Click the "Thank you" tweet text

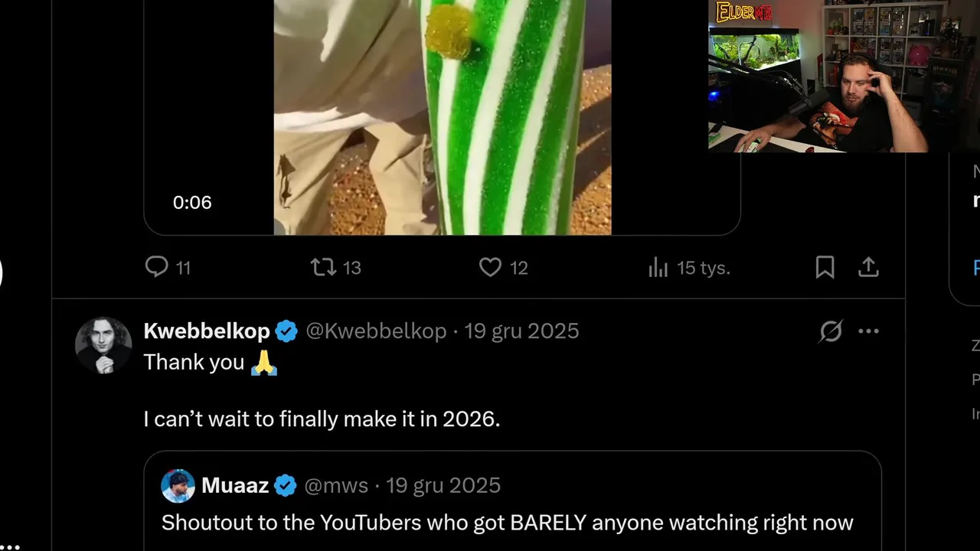point(194,362)
